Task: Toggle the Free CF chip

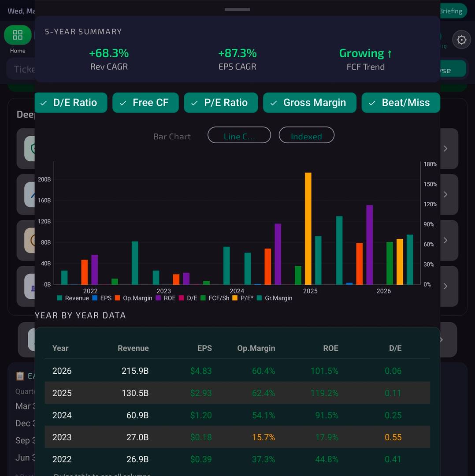Action: pyautogui.click(x=146, y=103)
